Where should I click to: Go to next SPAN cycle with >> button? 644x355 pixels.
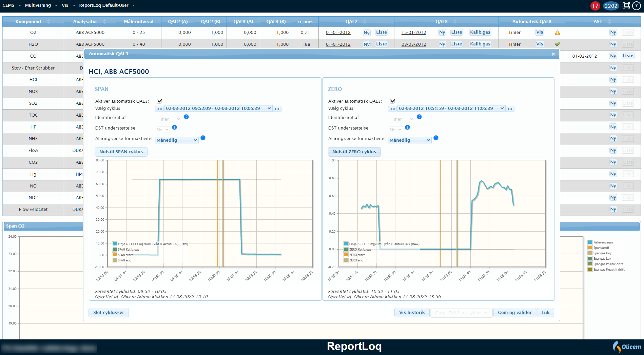[277, 109]
